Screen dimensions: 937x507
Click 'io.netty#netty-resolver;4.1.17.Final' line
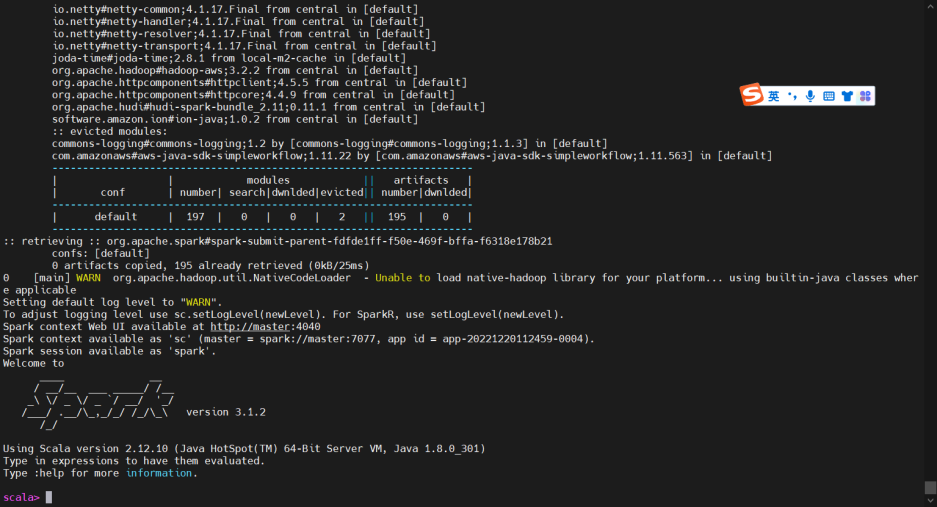coord(241,33)
